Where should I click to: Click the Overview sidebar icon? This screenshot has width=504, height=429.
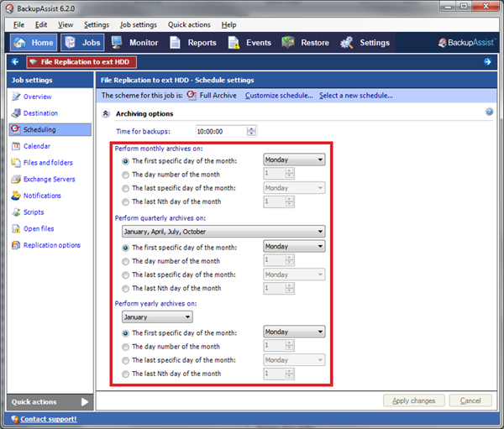16,97
